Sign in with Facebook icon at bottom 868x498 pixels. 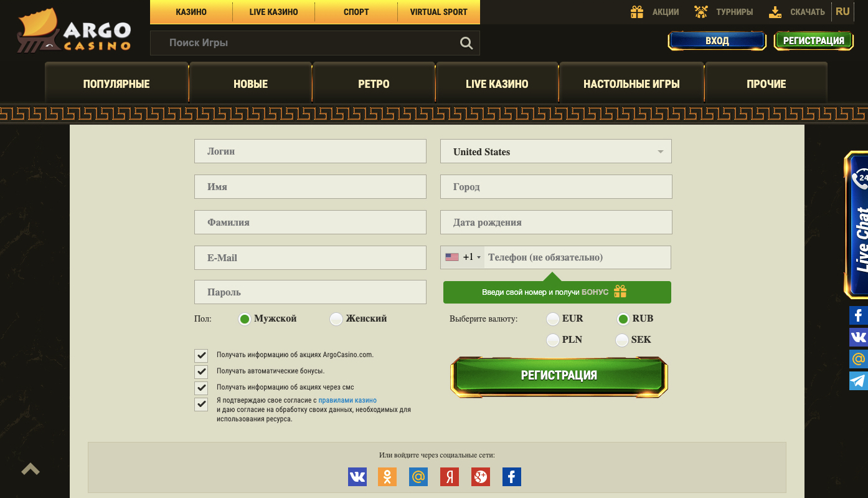pyautogui.click(x=511, y=477)
